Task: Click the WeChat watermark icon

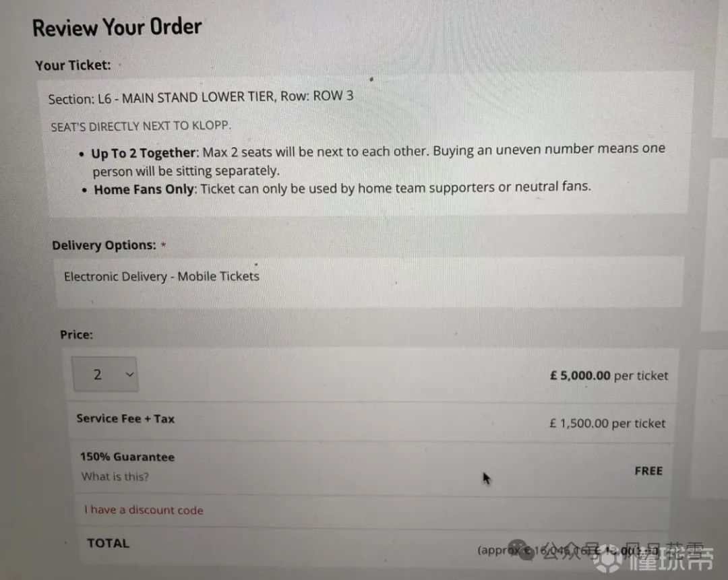Action: [x=520, y=550]
